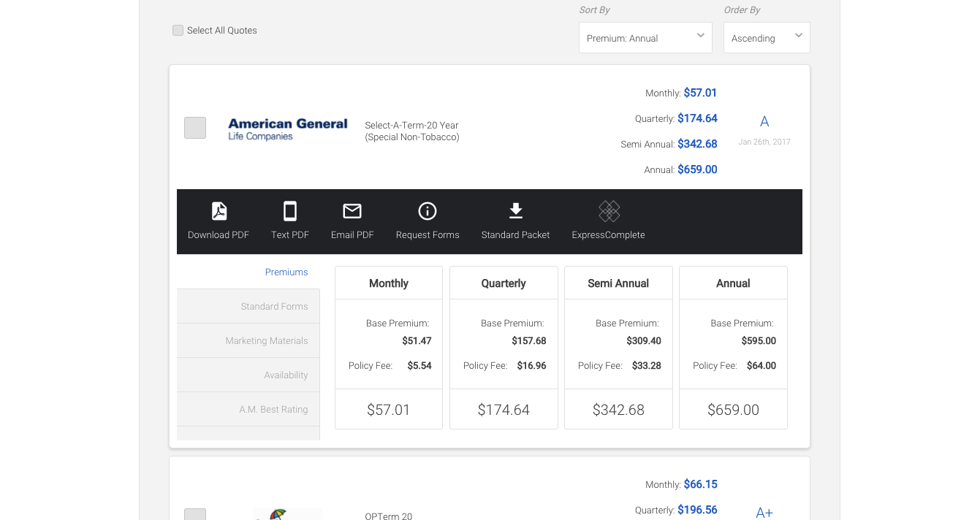Screen dimensions: 980x520
Task: Click the Monthly column header
Action: click(389, 283)
